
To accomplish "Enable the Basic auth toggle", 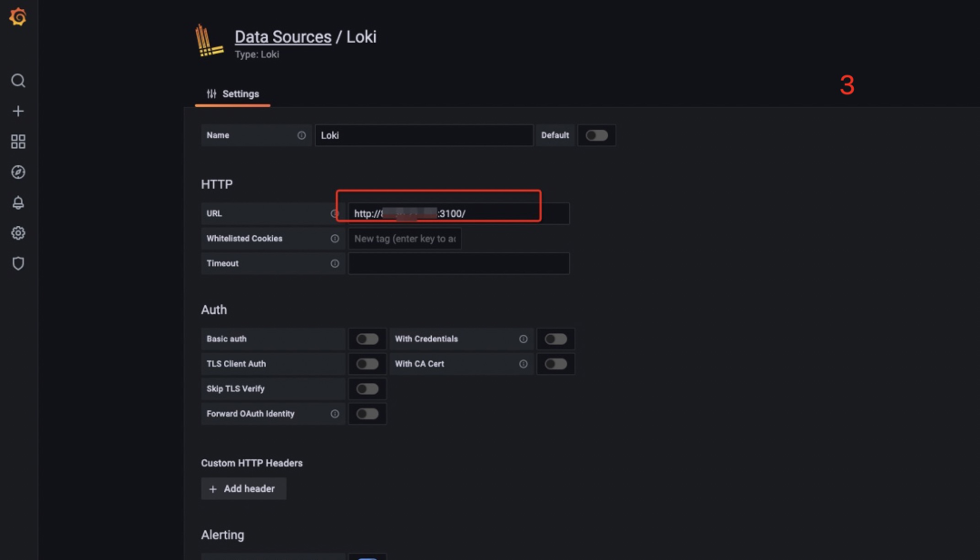I will coord(367,339).
